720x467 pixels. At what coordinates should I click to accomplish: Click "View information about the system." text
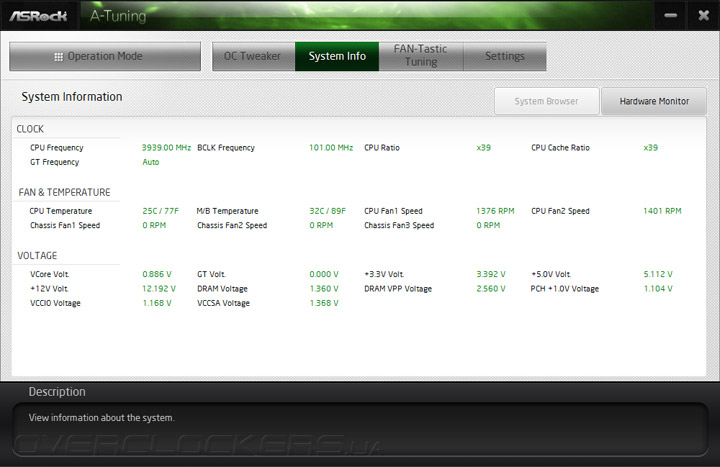pos(101,418)
